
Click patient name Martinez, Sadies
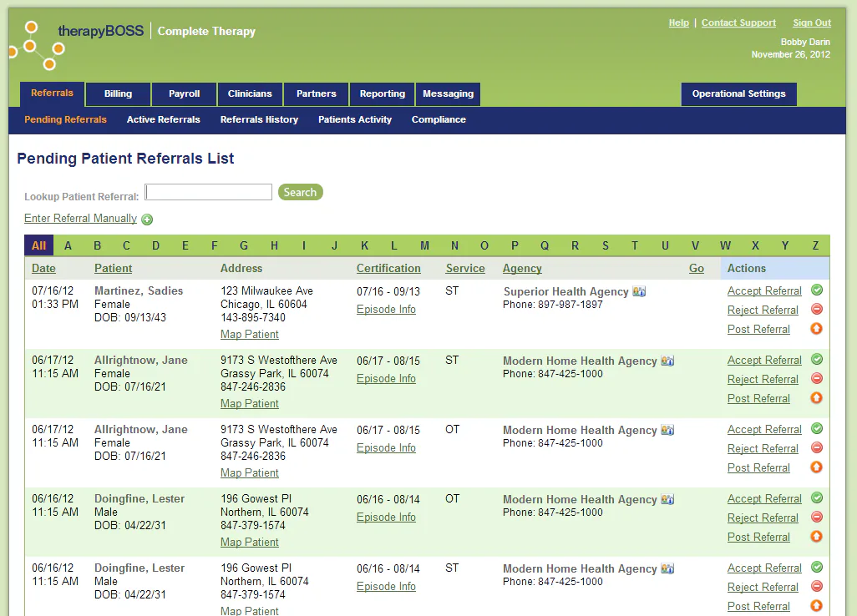[x=139, y=290]
